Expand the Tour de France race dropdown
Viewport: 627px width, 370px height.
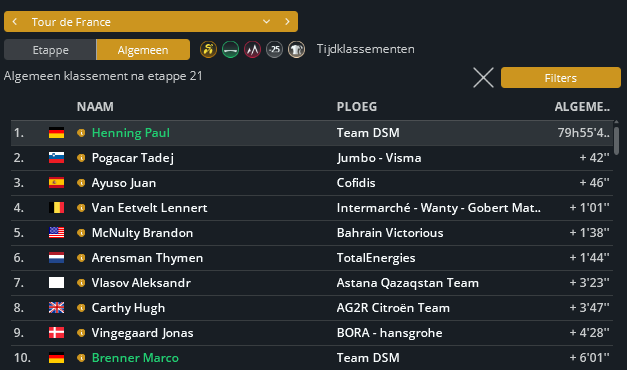[x=266, y=22]
